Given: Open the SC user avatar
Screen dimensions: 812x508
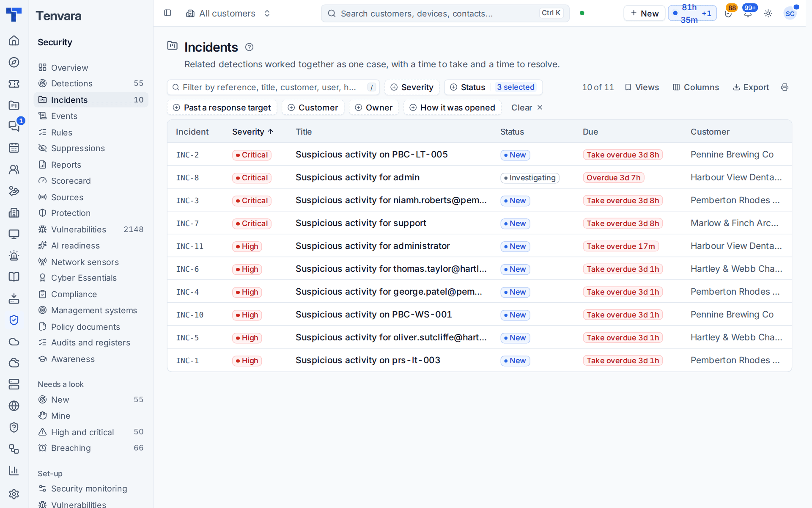Looking at the screenshot, I should pos(790,14).
